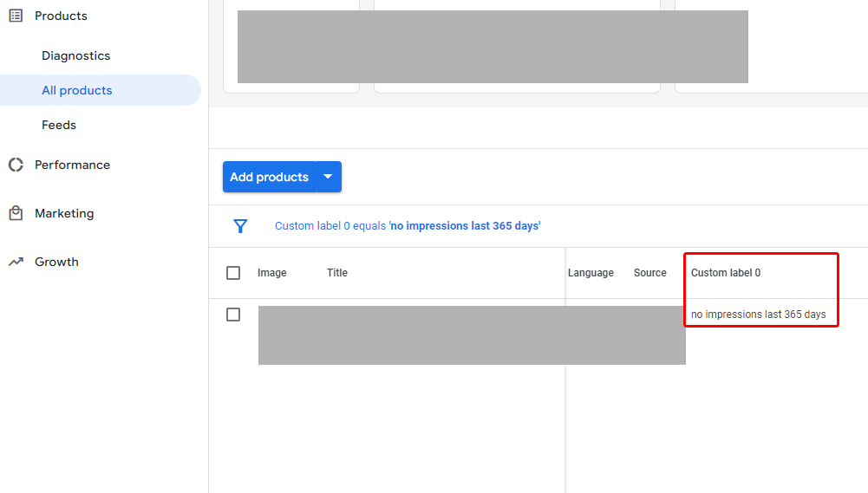868x493 pixels.
Task: Click the Custom label 0 column header
Action: coord(726,273)
